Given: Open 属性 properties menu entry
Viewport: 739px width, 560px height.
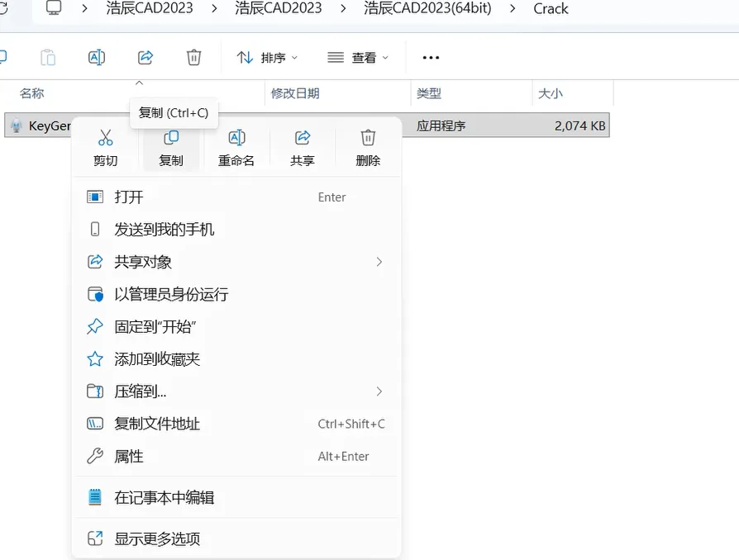Looking at the screenshot, I should (x=236, y=457).
